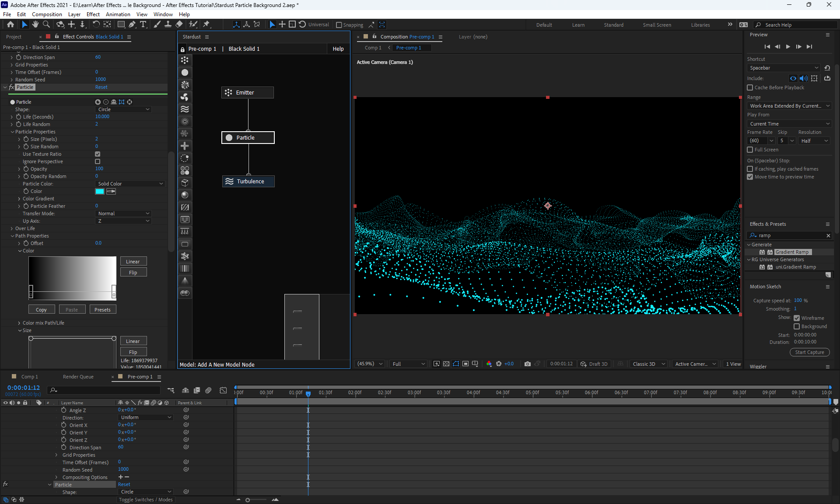Viewport: 840px width, 504px height.
Task: Click Play button in Preview panel
Action: point(788,46)
